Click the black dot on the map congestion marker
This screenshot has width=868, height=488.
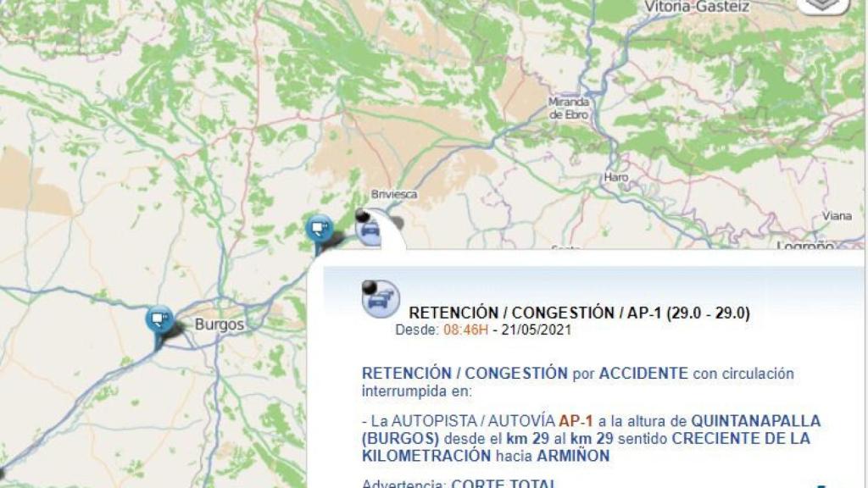pyautogui.click(x=363, y=215)
